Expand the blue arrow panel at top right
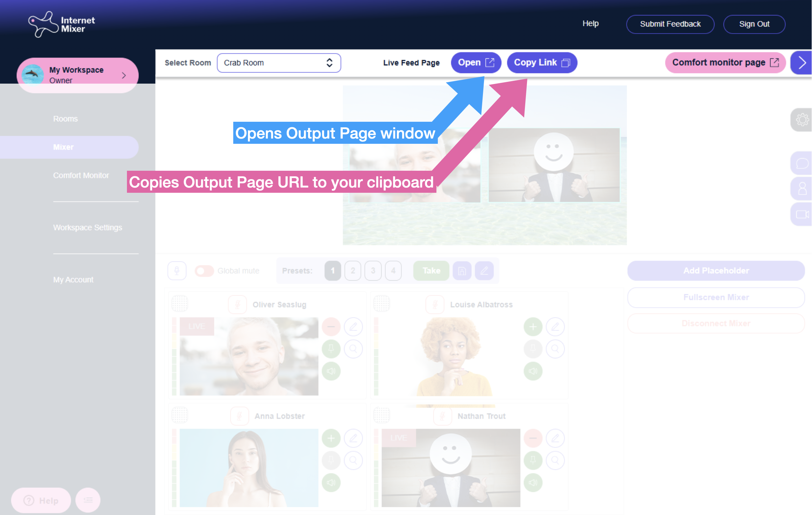This screenshot has width=812, height=515. pos(802,63)
